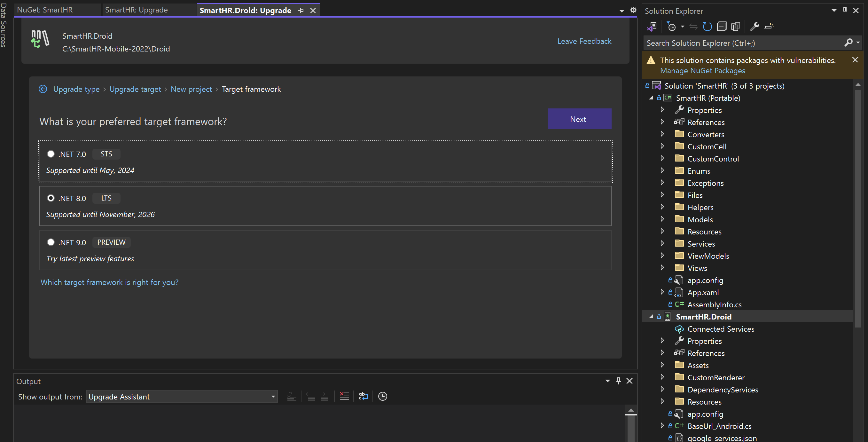Viewport: 868px width, 442px height.
Task: Select the .NET 8.0 LTS radio button
Action: [51, 198]
